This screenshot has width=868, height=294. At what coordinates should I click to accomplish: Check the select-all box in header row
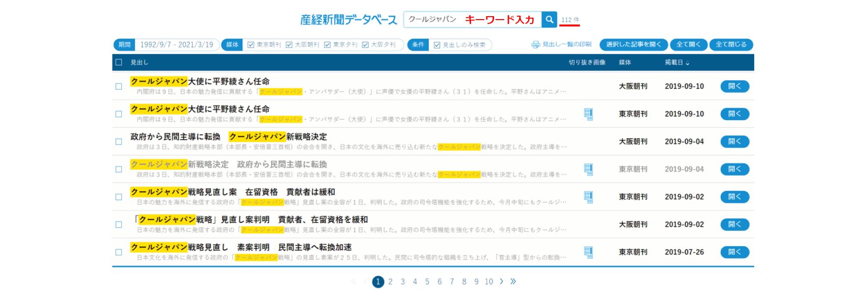[119, 62]
